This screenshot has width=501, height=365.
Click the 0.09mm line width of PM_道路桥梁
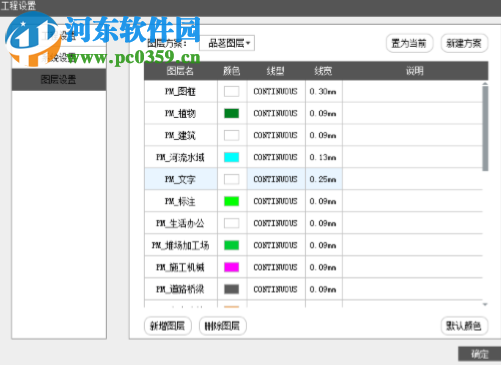[323, 289]
